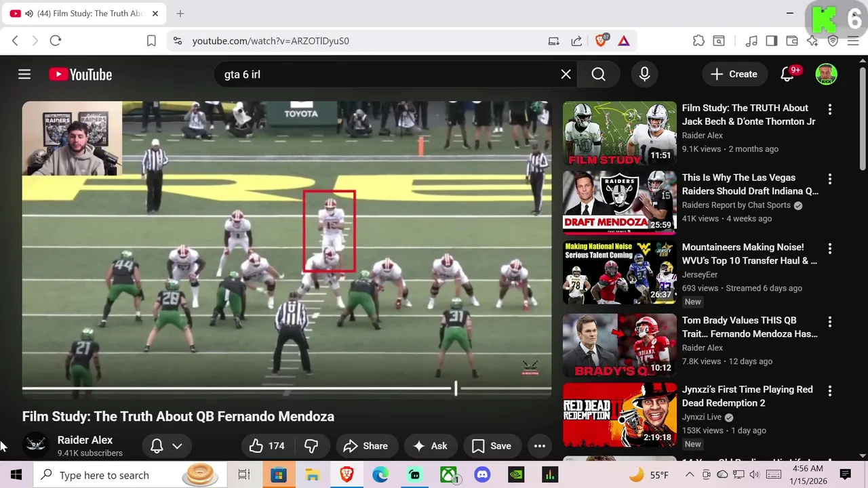
Task: Open Discord from the taskbar
Action: [482, 475]
